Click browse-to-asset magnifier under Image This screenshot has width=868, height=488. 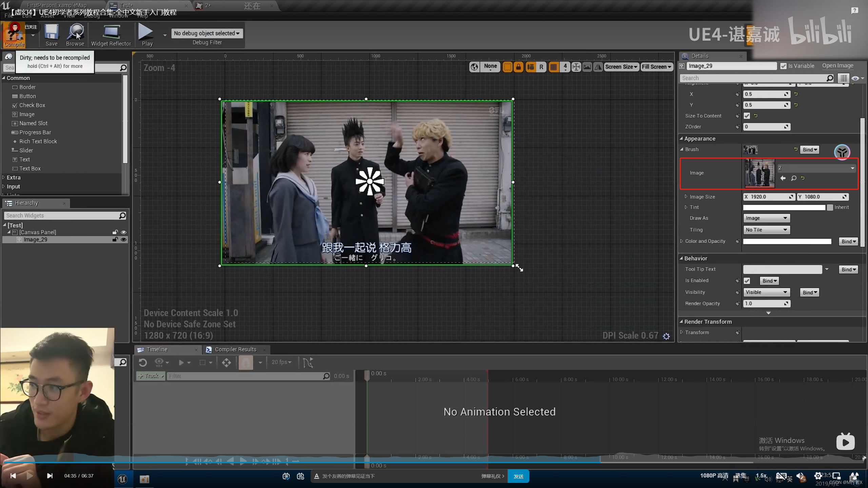pyautogui.click(x=793, y=178)
